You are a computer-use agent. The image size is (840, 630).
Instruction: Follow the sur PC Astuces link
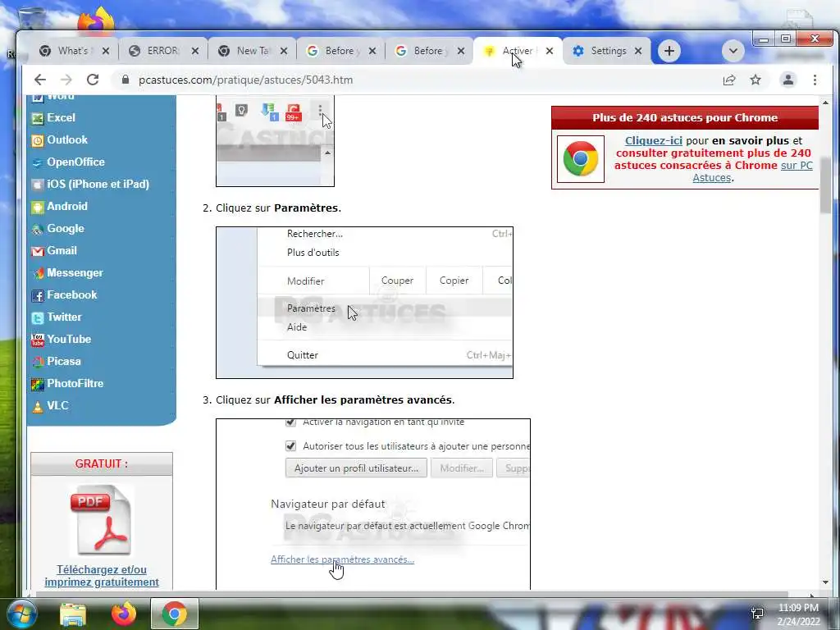click(x=753, y=171)
